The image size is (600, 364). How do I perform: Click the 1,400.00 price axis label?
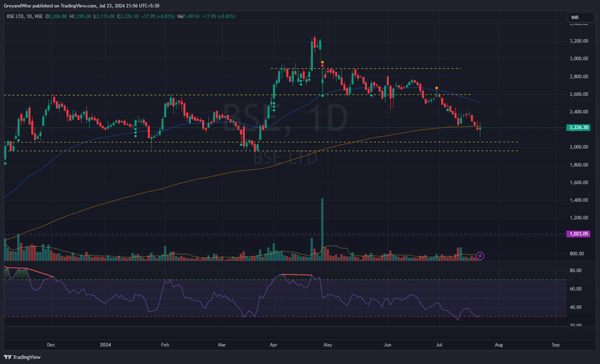click(579, 200)
